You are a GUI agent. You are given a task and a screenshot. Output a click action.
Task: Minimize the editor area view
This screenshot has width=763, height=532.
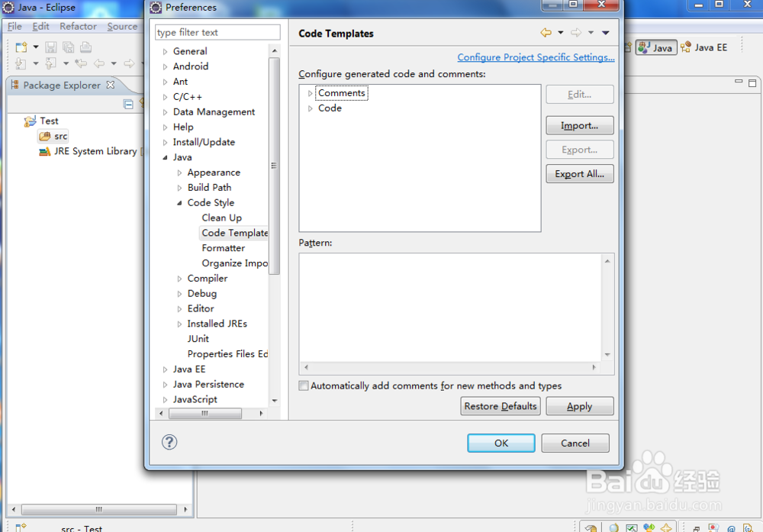[738, 82]
